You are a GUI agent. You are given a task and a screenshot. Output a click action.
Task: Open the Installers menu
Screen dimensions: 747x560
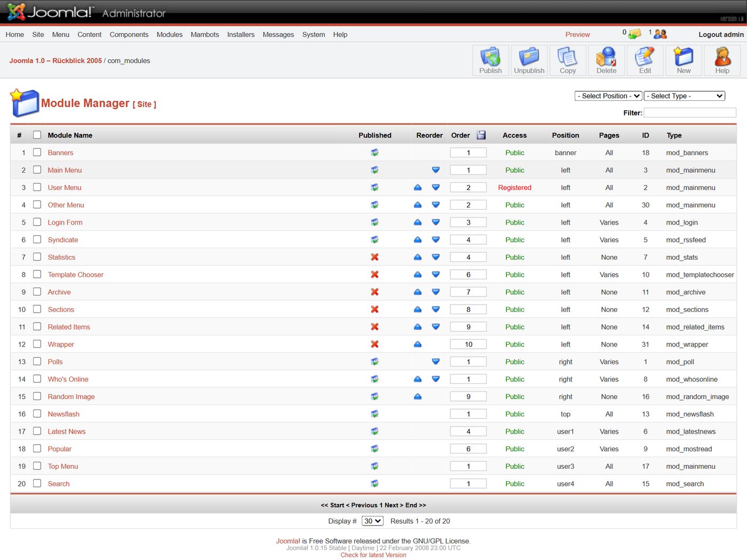241,35
